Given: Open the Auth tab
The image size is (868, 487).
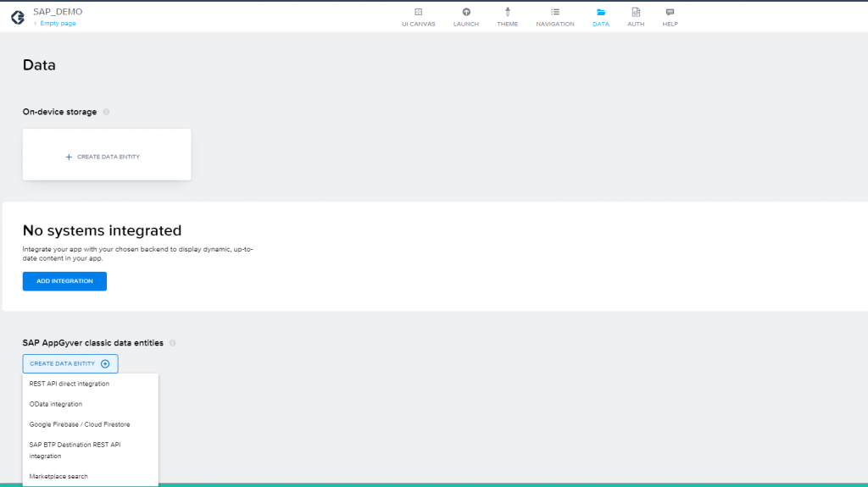Looking at the screenshot, I should tap(636, 17).
